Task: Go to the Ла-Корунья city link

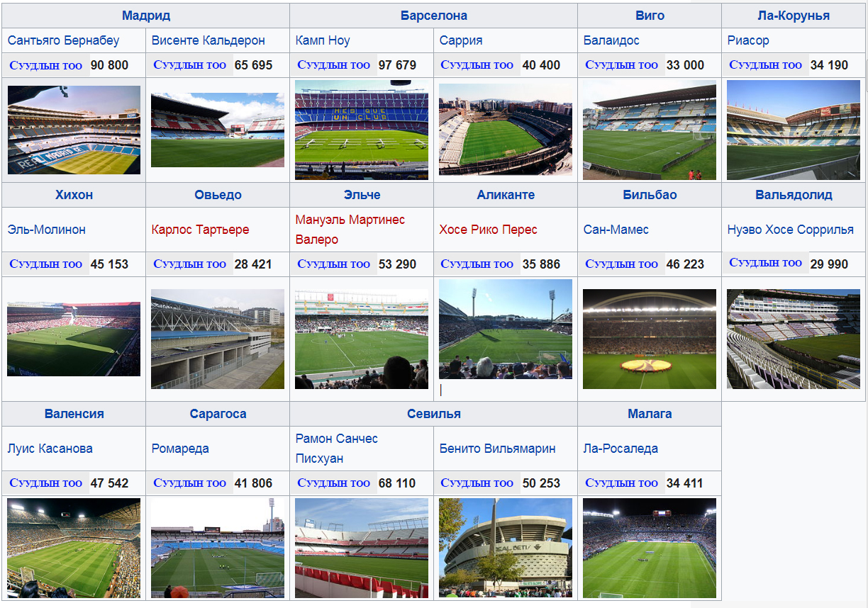Action: [x=794, y=16]
